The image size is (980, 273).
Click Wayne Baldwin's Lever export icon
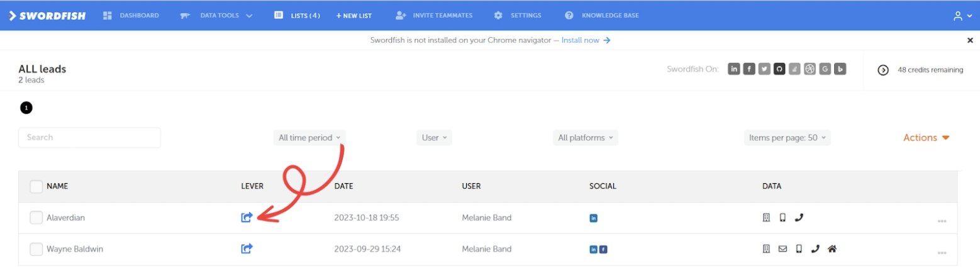point(247,249)
